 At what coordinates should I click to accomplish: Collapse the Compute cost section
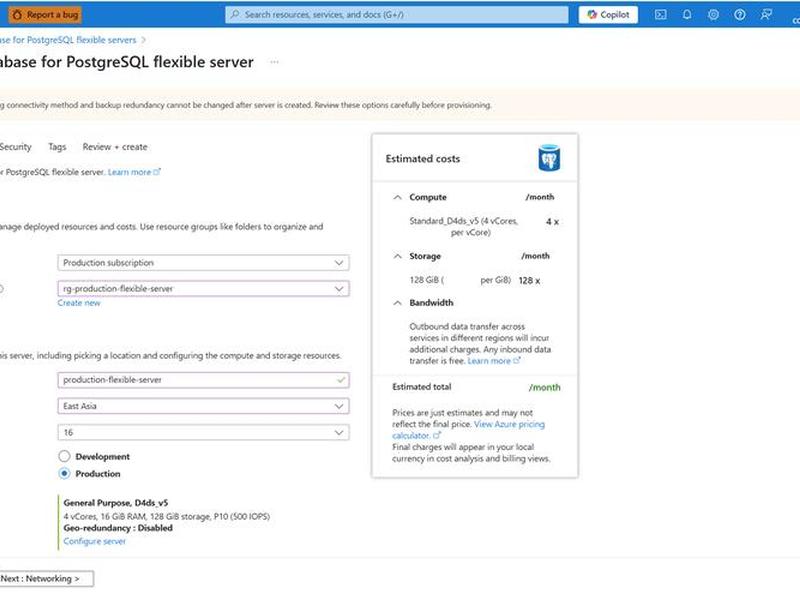point(397,197)
